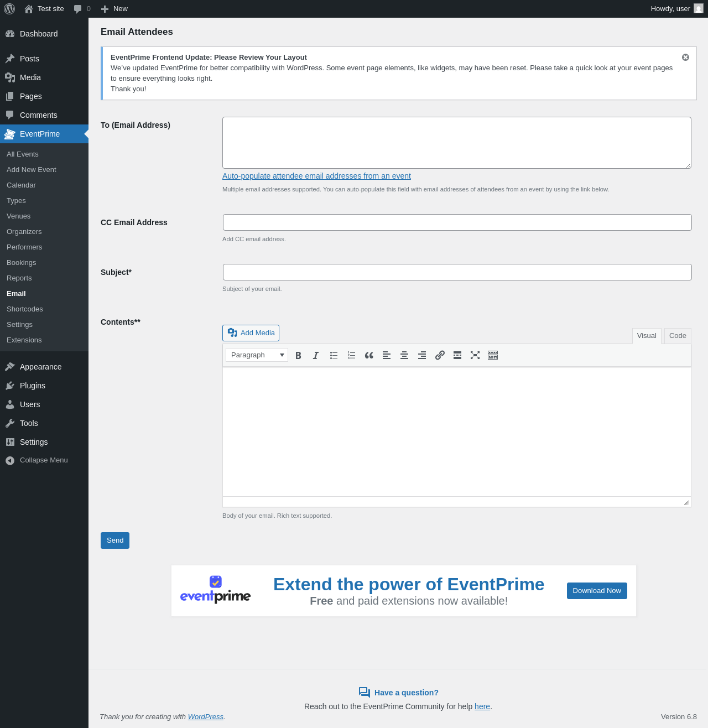The image size is (708, 728).
Task: Click the WordPress logo in admin bar
Action: click(9, 9)
